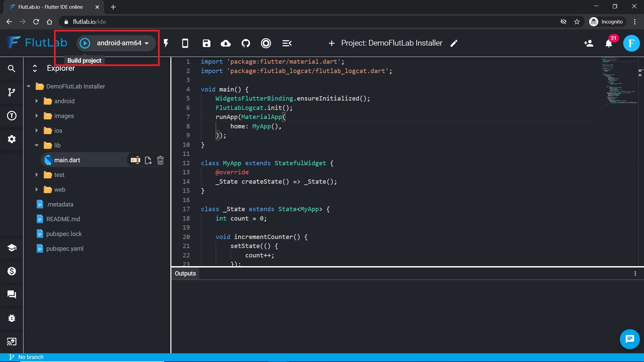Open Outputs panel three-dot menu

point(635,274)
